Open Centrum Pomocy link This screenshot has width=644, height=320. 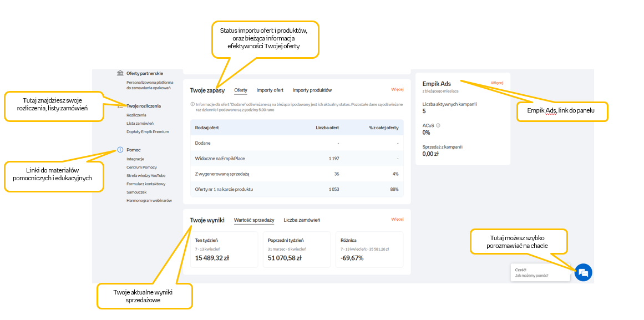pyautogui.click(x=141, y=167)
